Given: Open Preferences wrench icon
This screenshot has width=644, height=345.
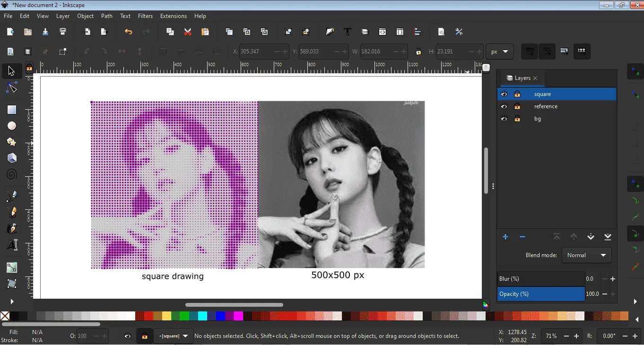Looking at the screenshot, I should pos(459,32).
